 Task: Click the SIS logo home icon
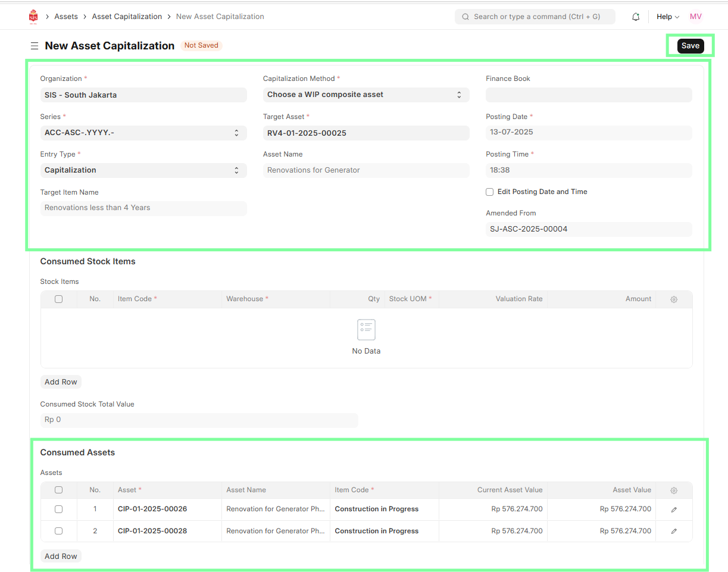tap(33, 17)
